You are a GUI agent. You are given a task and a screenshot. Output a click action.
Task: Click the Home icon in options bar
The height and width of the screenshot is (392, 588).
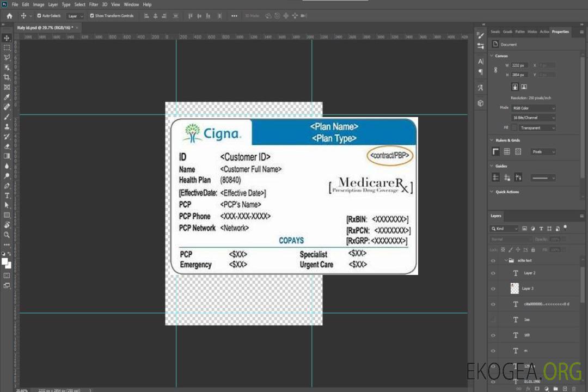pyautogui.click(x=9, y=16)
